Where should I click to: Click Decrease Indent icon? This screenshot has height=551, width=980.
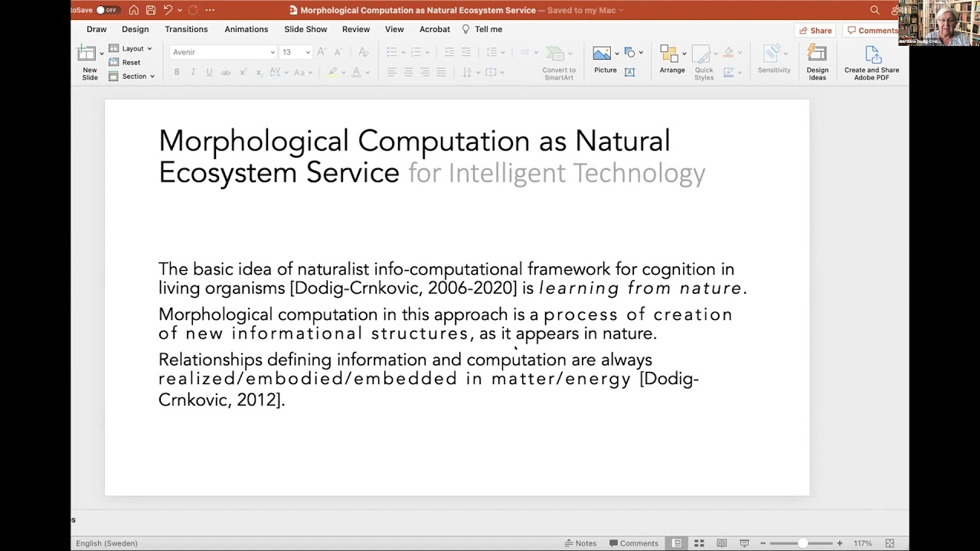coord(449,52)
